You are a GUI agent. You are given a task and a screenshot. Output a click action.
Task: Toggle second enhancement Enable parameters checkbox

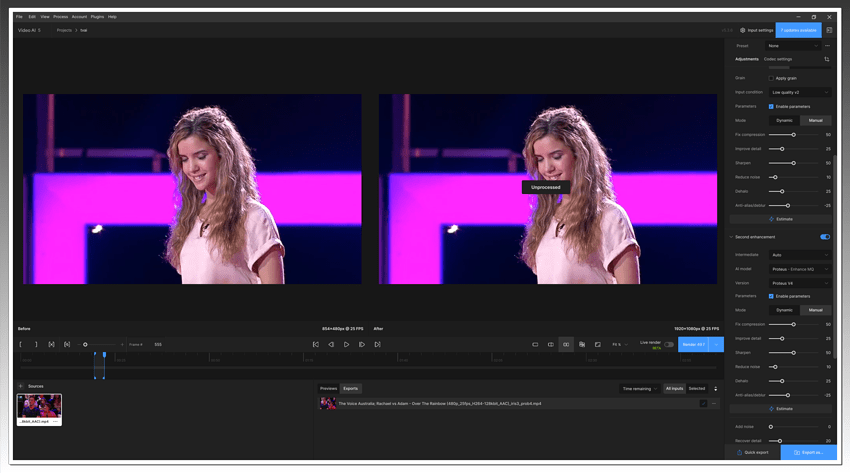(771, 296)
